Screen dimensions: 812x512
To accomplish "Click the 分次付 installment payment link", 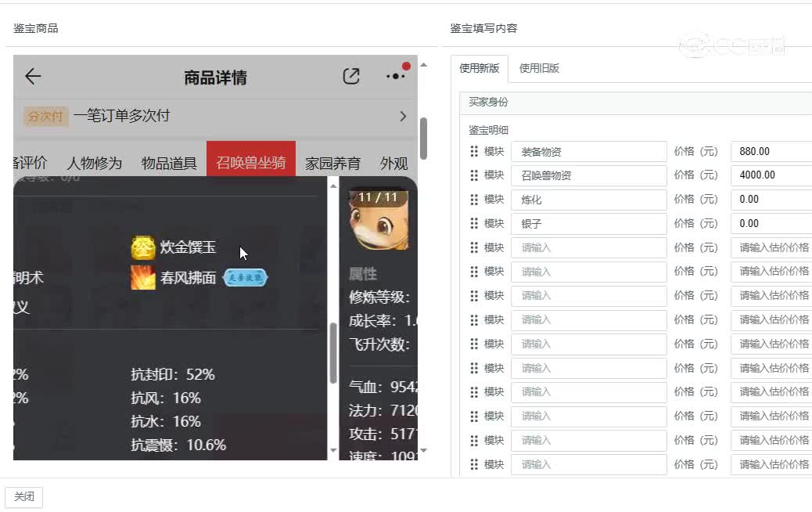I will coord(45,116).
